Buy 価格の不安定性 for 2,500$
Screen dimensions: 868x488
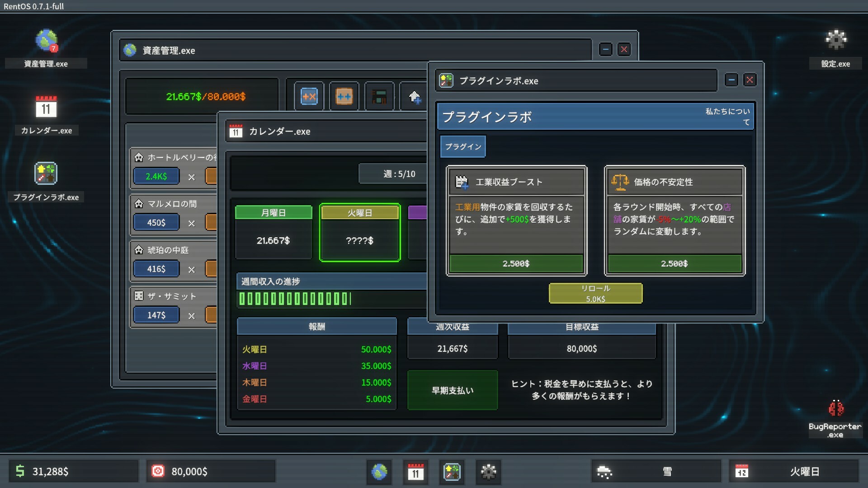point(675,263)
